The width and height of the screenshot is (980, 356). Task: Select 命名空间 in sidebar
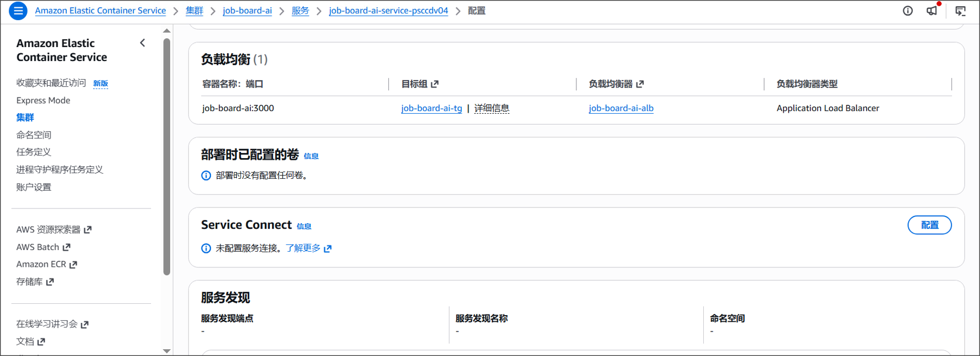(34, 135)
